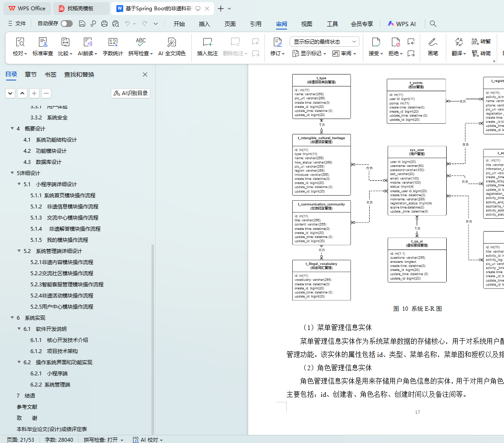Click the 翻译 translate icon
The width and height of the screenshot is (504, 443).
coord(459,42)
